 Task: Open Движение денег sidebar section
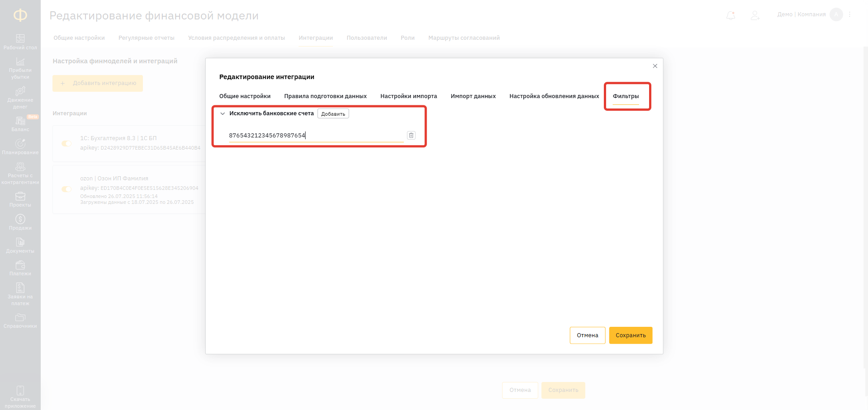20,98
